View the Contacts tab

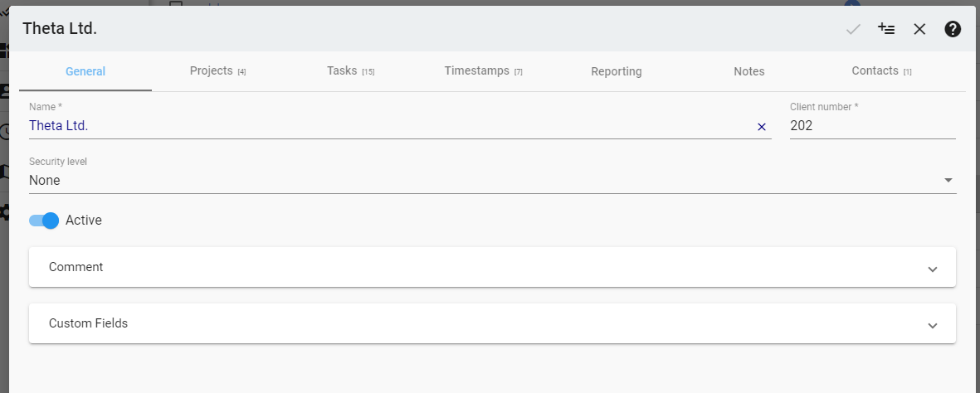click(881, 71)
